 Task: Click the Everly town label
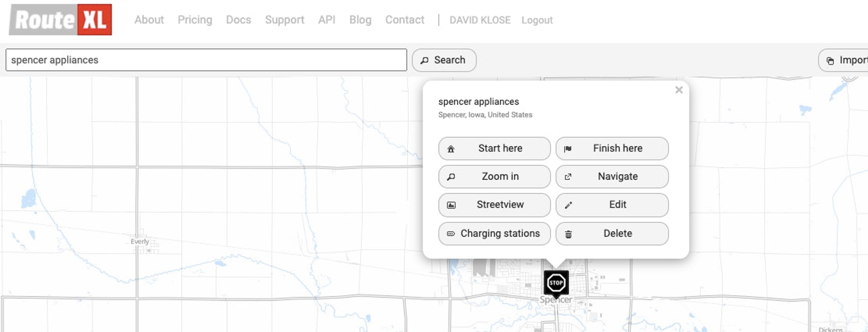coord(139,241)
